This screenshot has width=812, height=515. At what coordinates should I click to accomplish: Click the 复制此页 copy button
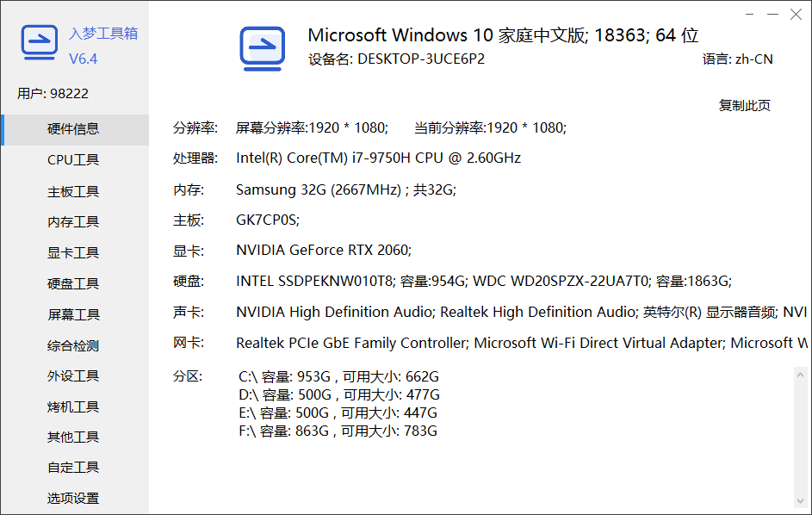(744, 106)
